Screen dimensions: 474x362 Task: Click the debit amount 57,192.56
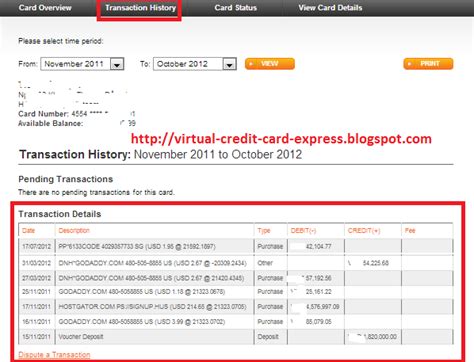319,278
